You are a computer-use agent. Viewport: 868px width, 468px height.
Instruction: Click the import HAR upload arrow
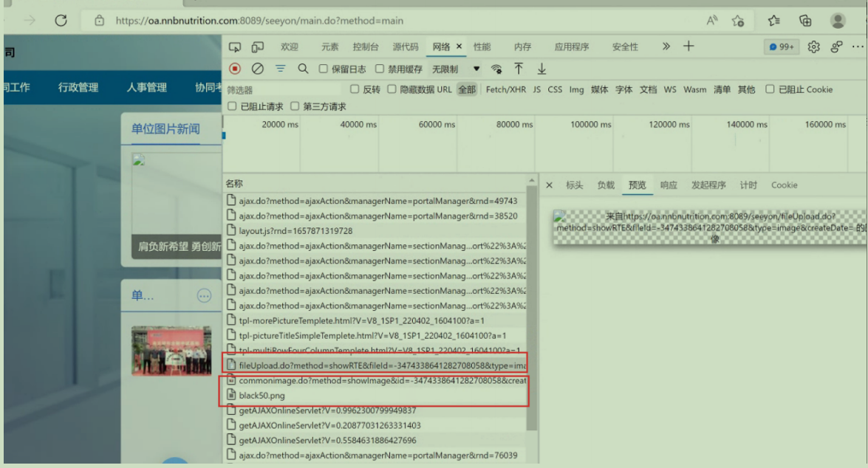tap(519, 69)
